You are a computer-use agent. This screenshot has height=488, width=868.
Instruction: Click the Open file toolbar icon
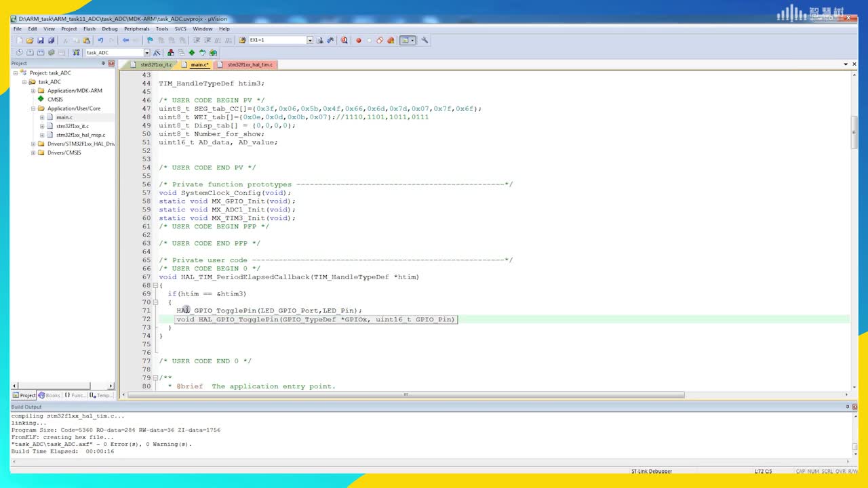pos(30,40)
